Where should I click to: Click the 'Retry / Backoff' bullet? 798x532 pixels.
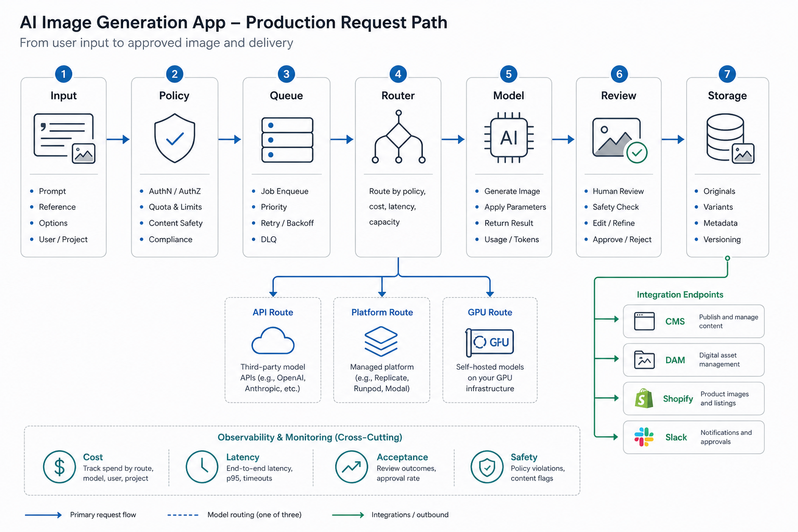(287, 223)
